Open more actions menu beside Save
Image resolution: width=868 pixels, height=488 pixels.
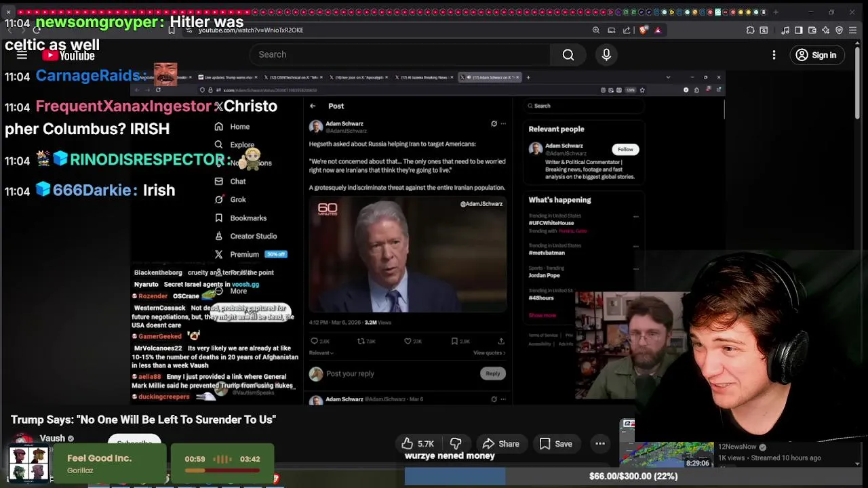point(600,444)
